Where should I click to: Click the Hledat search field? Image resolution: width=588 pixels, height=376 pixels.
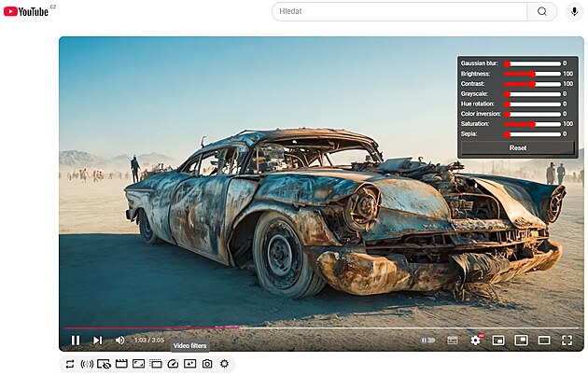399,11
